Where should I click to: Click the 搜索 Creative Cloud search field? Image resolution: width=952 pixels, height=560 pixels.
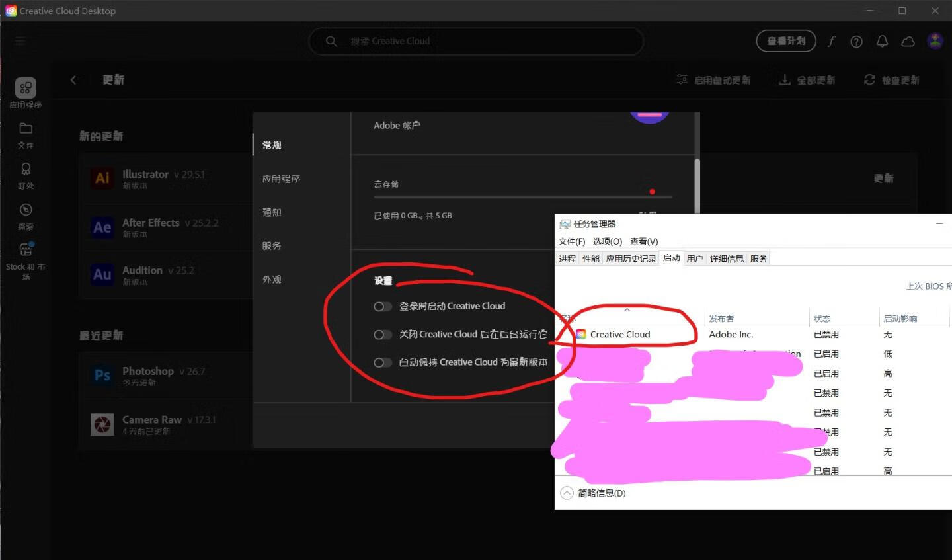click(x=476, y=41)
